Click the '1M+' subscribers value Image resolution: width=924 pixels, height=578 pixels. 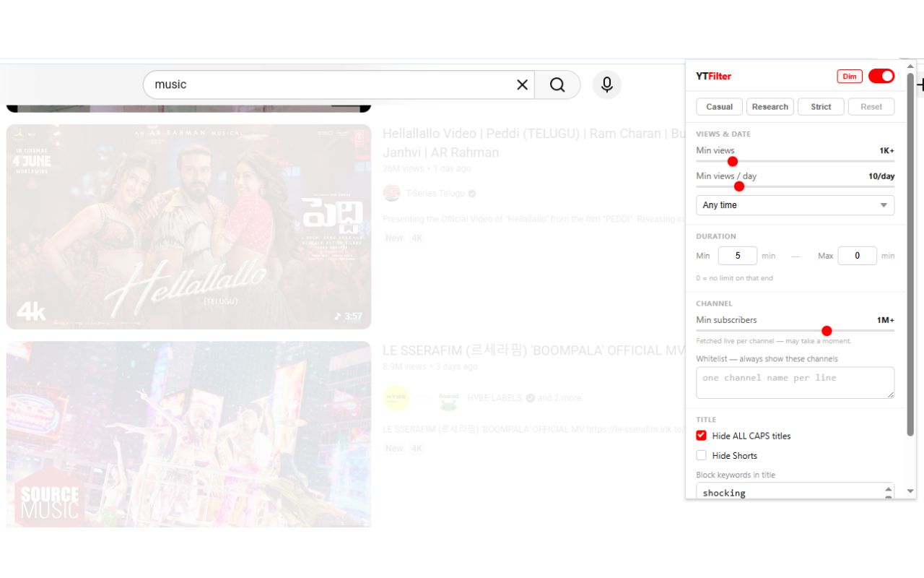(x=886, y=319)
